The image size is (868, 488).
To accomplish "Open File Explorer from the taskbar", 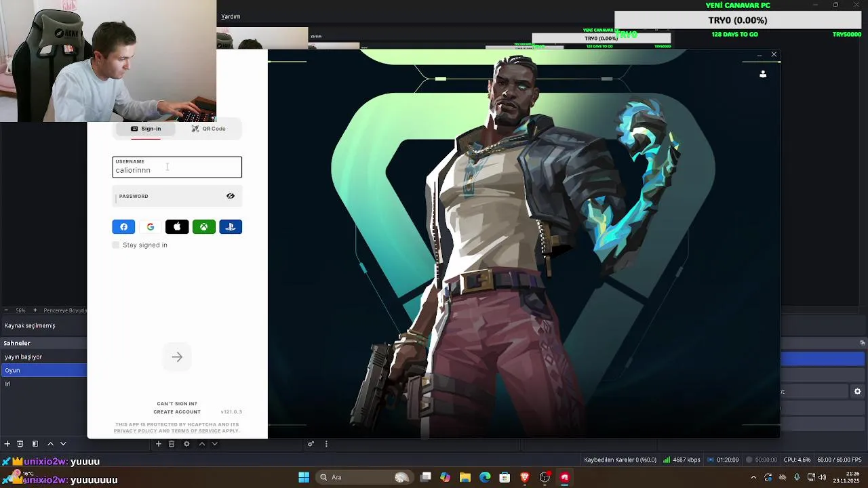I will coord(465,477).
